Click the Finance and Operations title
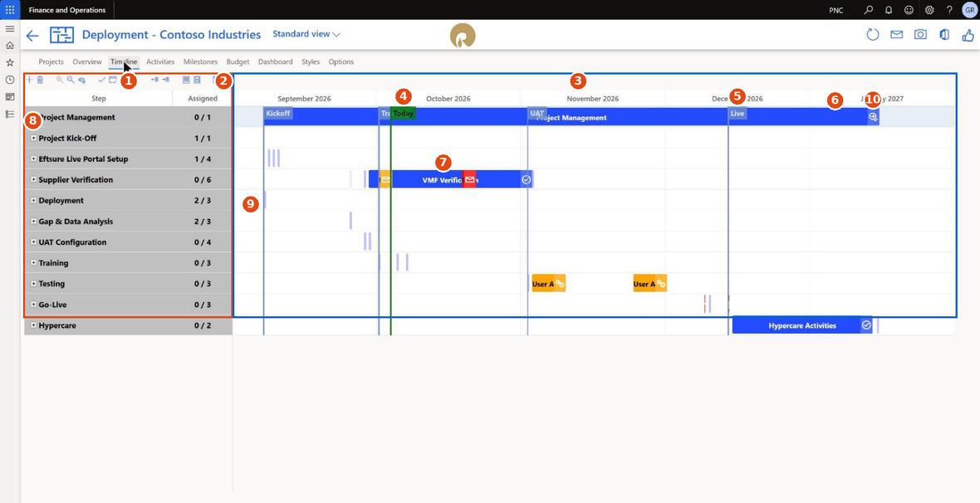This screenshot has width=980, height=503. pos(67,10)
